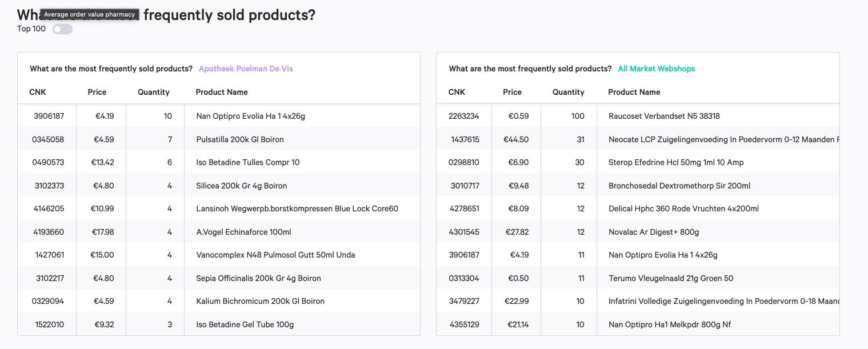
Task: Click CNK code 0490573
Action: [x=48, y=162]
